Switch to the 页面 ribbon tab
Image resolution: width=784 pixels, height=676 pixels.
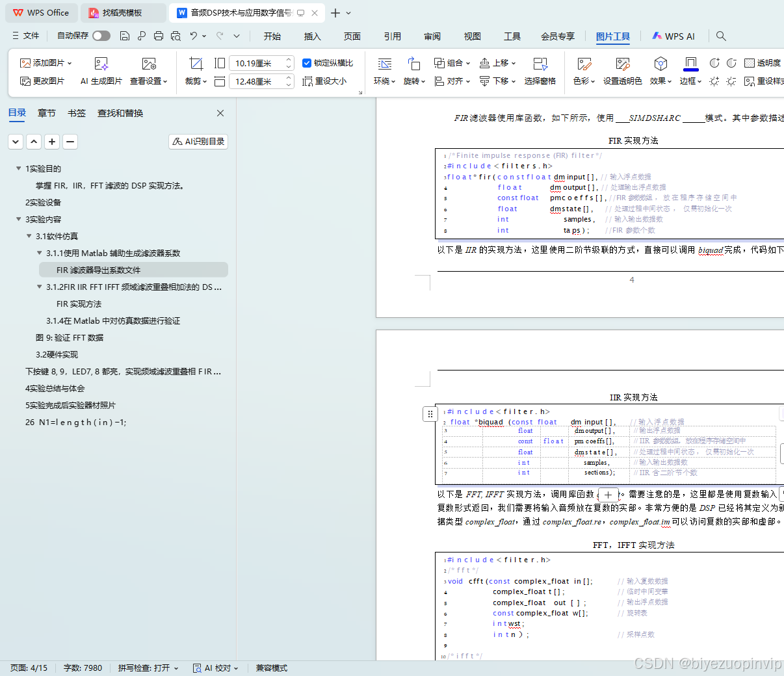tap(352, 36)
